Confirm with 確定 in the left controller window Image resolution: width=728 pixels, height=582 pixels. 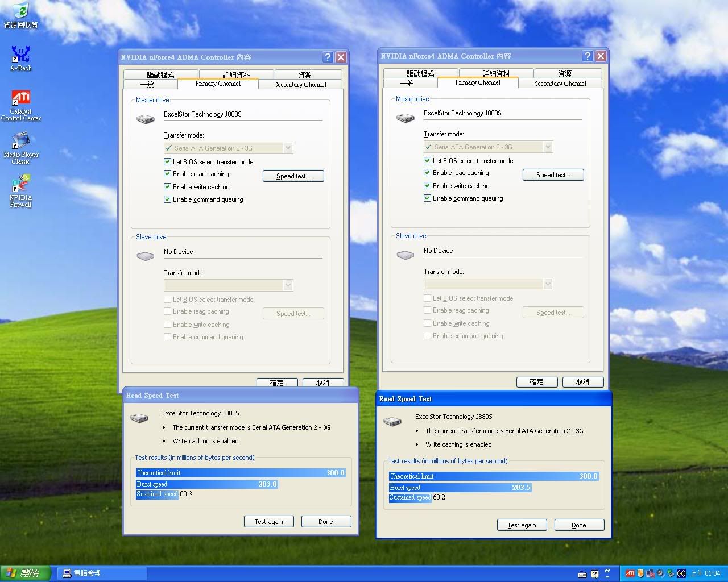pyautogui.click(x=277, y=383)
